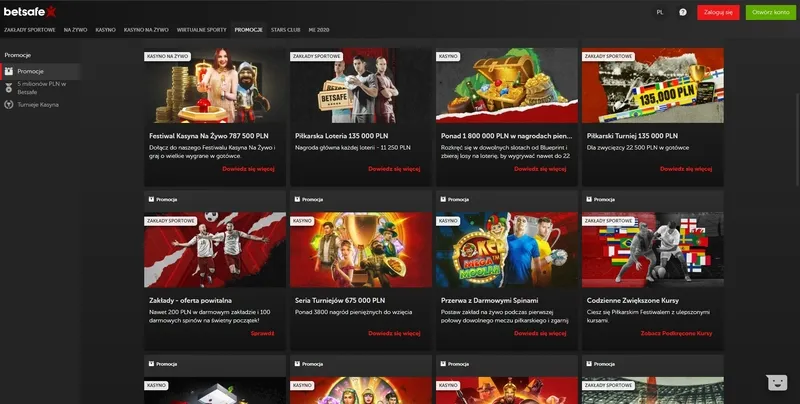Open 5 milionów PLN w Betsafe
This screenshot has height=404, width=800.
point(40,88)
